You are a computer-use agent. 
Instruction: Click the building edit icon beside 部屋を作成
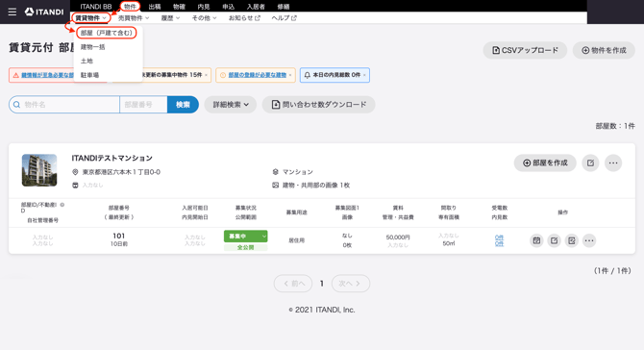click(590, 163)
